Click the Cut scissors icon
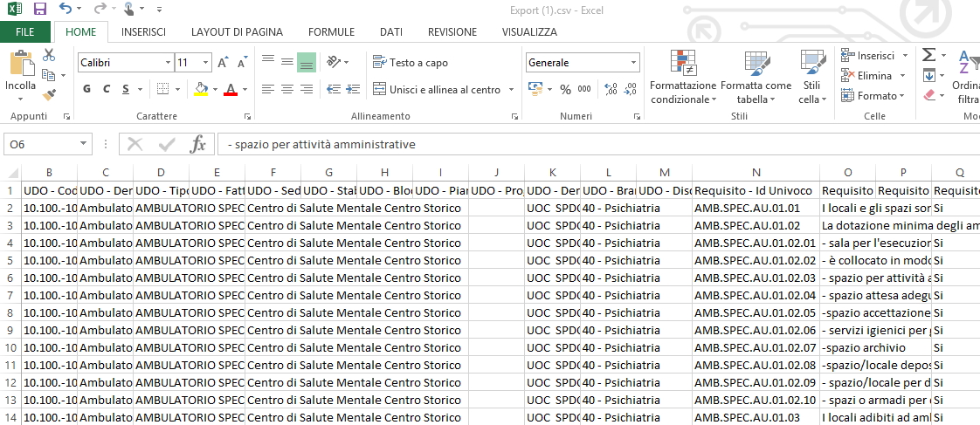Screen dimensions: 980x425 click(x=49, y=54)
